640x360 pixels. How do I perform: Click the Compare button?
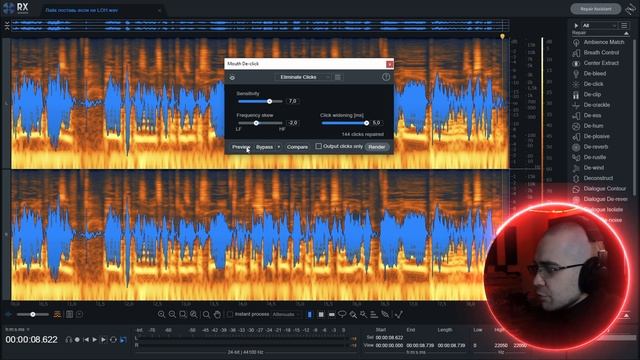pyautogui.click(x=297, y=147)
